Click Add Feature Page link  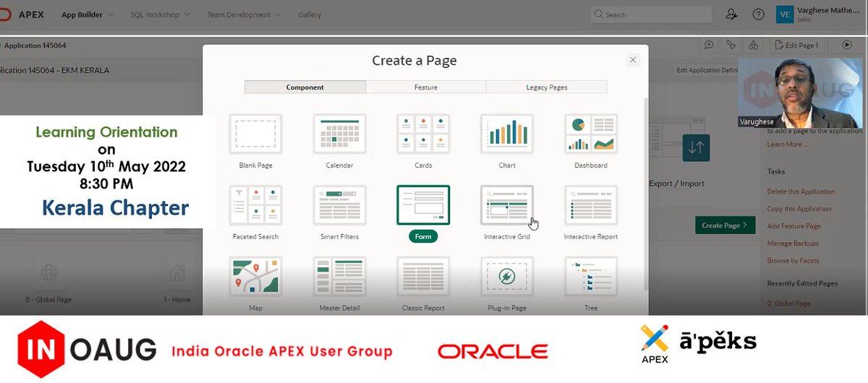coord(793,226)
